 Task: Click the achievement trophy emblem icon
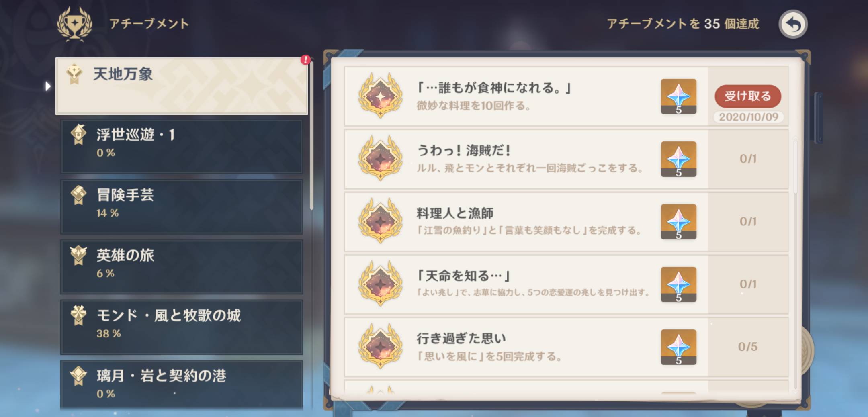coord(75,23)
